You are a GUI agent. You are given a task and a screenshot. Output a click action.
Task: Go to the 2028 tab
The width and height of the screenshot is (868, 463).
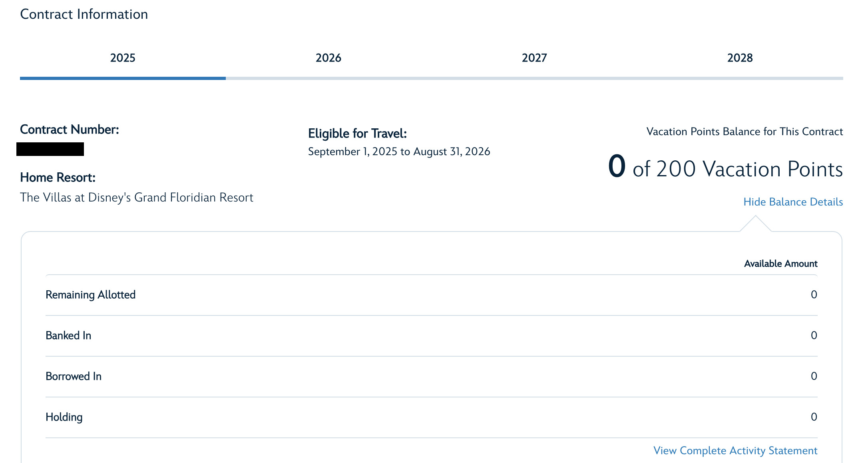click(740, 58)
